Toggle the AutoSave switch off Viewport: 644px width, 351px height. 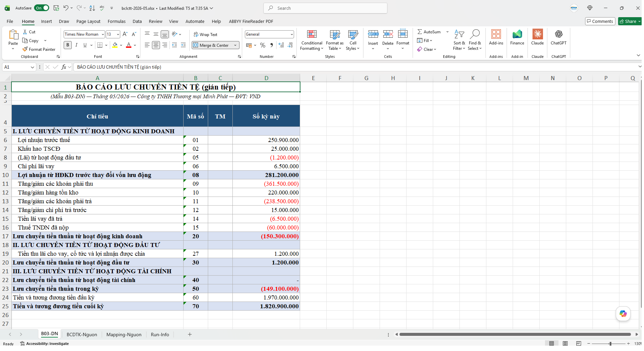(x=42, y=8)
